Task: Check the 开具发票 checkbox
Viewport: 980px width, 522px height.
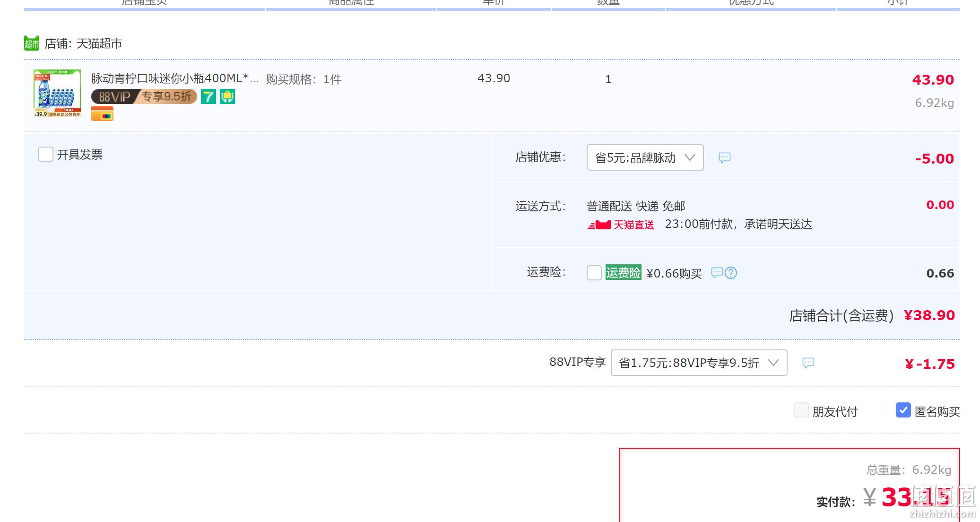Action: coord(46,154)
